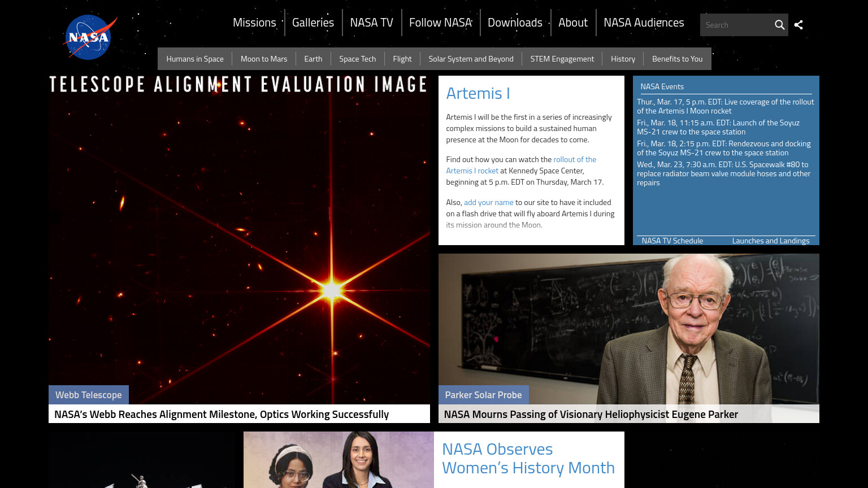Open the Women's History Month photo

tap(338, 460)
